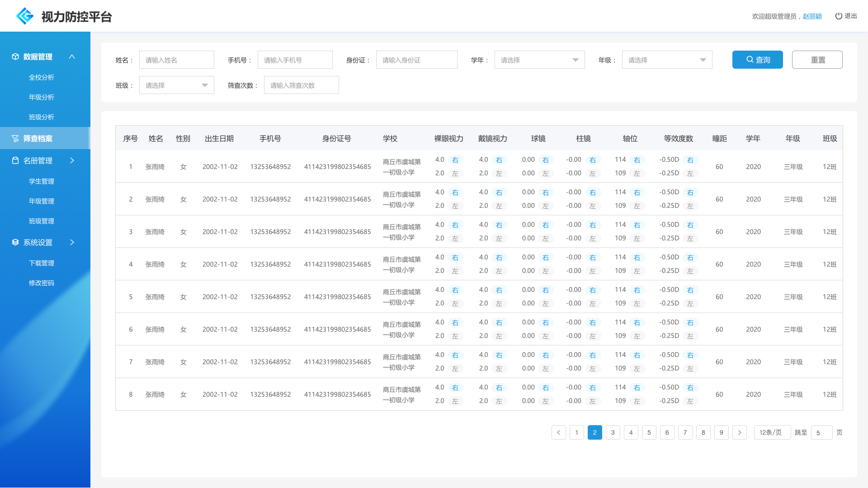Open 学生管理 in sidebar
Viewport: 868px width, 488px height.
(42, 181)
